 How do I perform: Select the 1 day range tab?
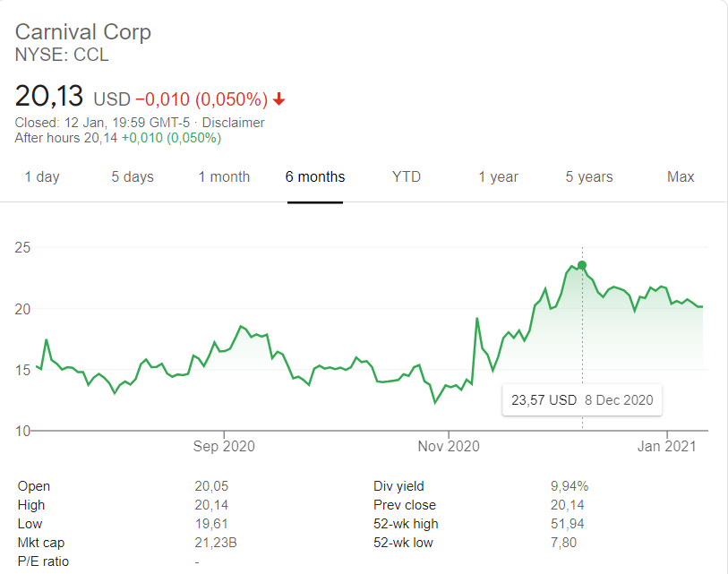pos(42,177)
